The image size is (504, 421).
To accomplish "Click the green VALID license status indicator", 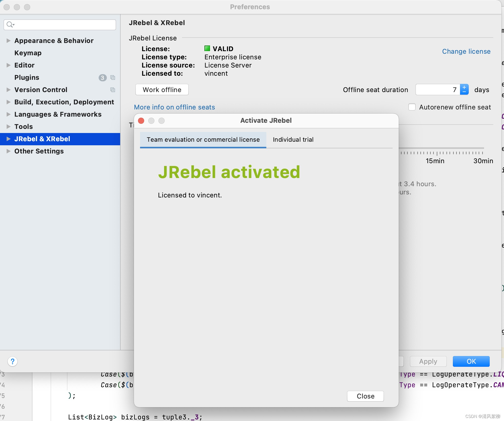I will pos(207,48).
